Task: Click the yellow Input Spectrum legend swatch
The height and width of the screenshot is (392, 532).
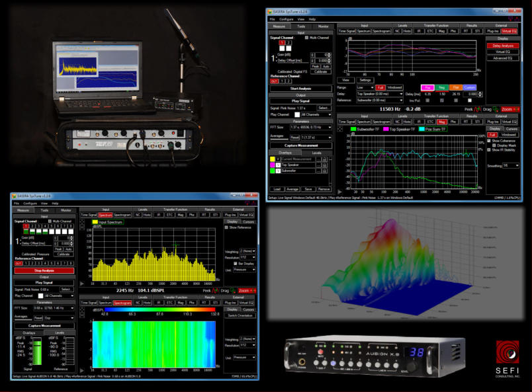Action: pyautogui.click(x=95, y=222)
